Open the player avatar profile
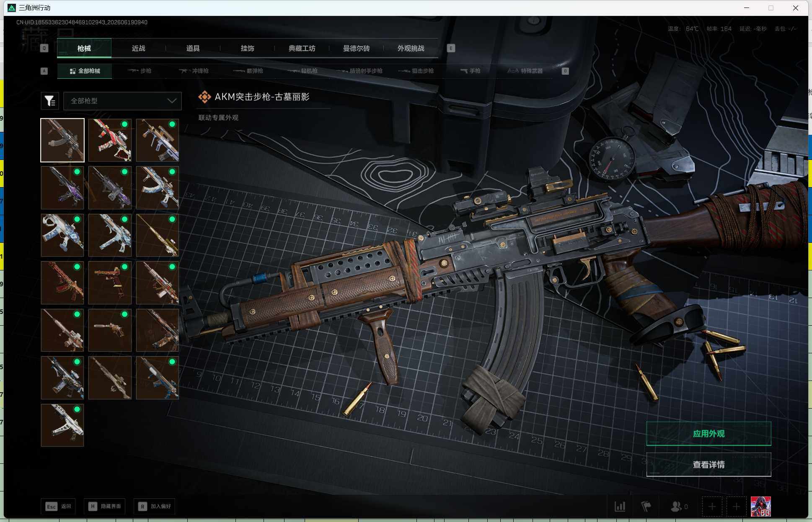 pos(760,507)
